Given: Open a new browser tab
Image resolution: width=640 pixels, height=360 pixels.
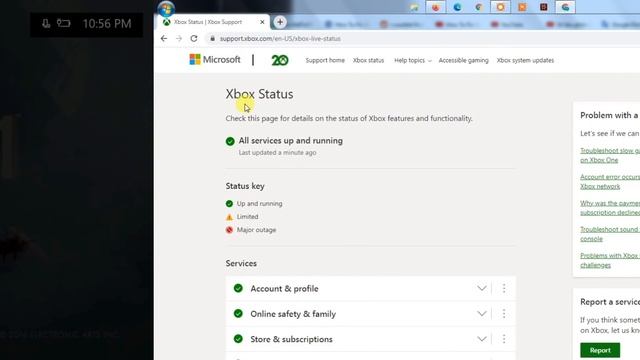Looking at the screenshot, I should click(280, 22).
